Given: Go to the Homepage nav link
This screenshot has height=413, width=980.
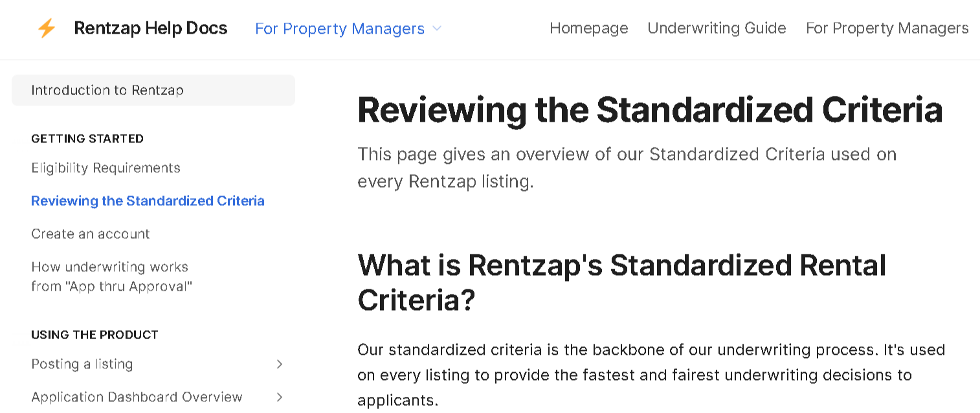Looking at the screenshot, I should pyautogui.click(x=588, y=28).
